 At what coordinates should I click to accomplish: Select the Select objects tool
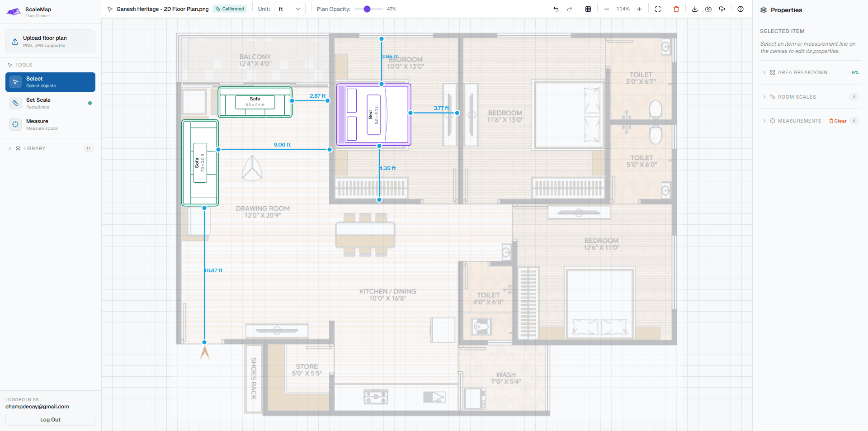(x=50, y=82)
